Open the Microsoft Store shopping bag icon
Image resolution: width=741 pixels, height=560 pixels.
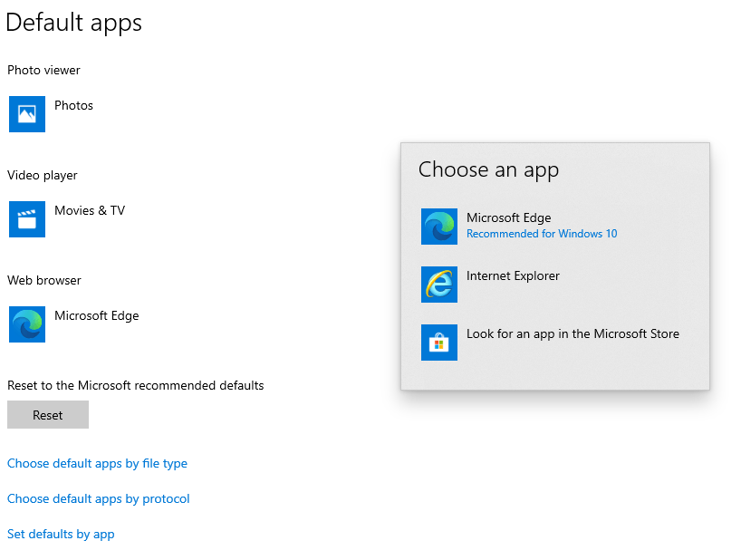439,343
